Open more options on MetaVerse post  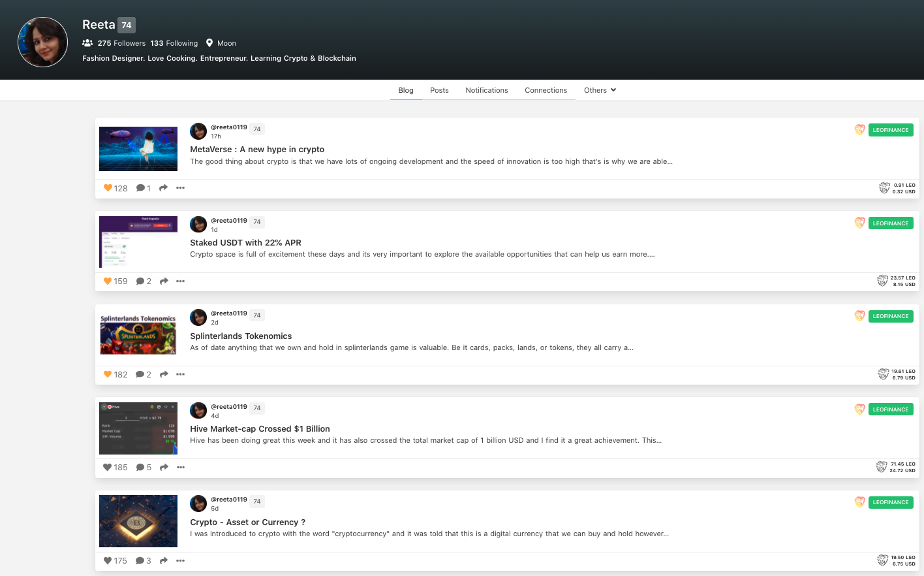(x=181, y=188)
